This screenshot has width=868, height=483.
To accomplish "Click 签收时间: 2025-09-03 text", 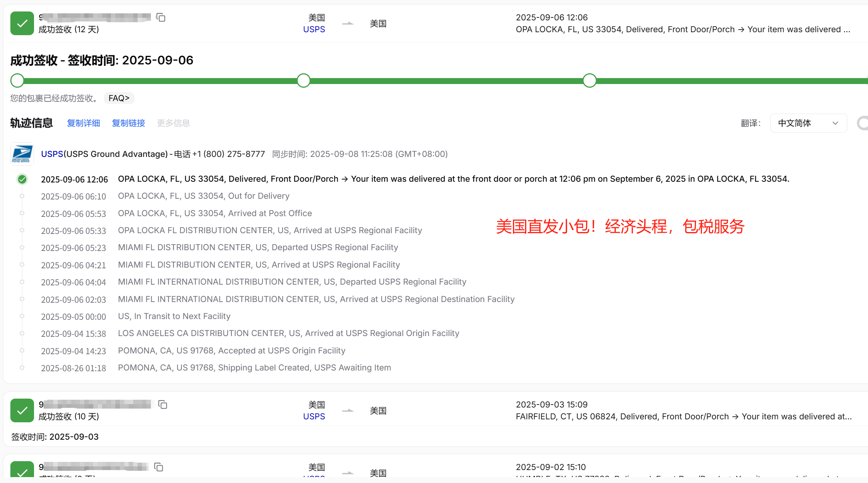I will coord(55,437).
